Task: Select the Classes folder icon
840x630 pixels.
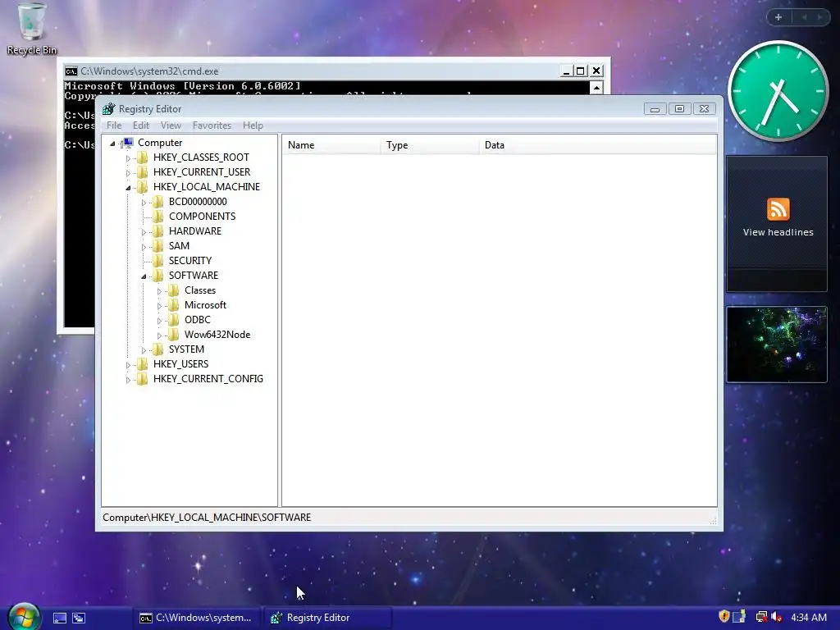Action: point(174,290)
